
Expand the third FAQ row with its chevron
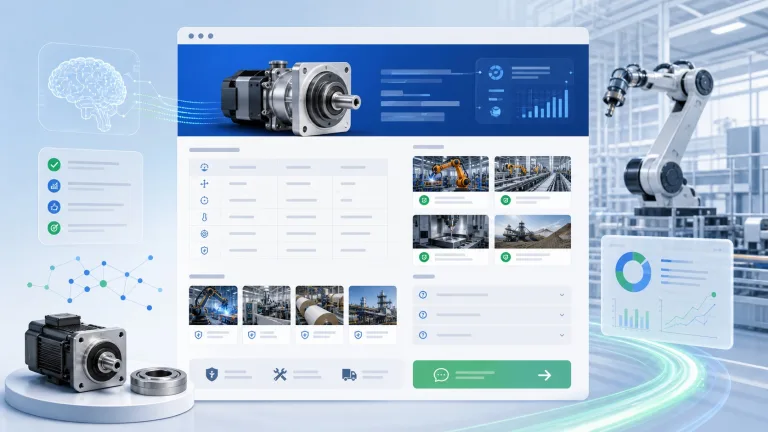coord(562,335)
